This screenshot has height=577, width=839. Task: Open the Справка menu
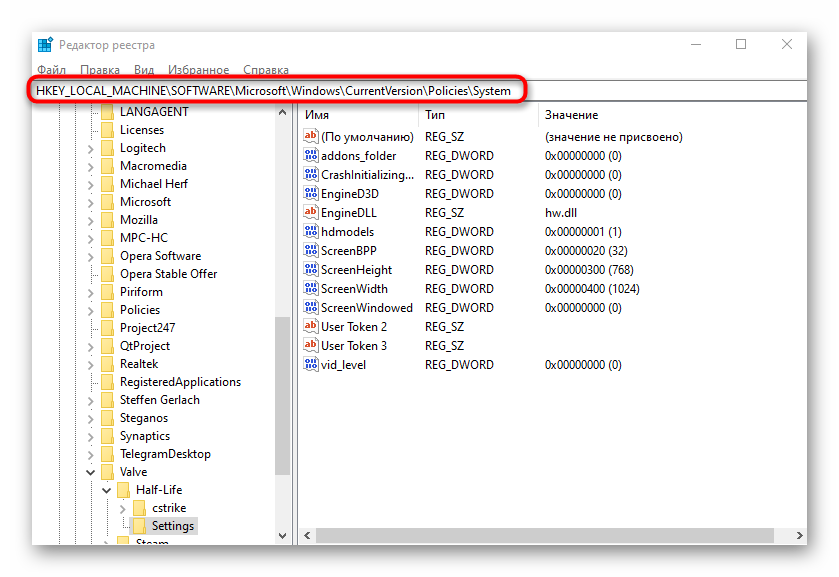(x=266, y=70)
